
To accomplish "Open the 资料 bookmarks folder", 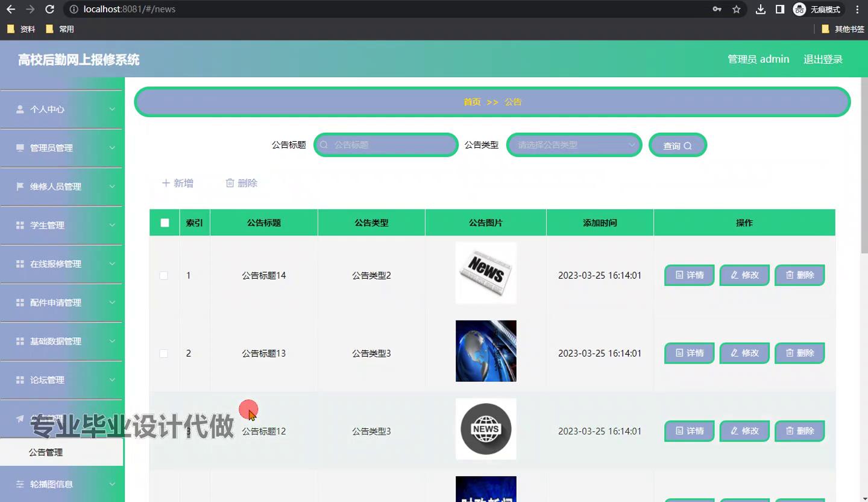I will coord(21,29).
